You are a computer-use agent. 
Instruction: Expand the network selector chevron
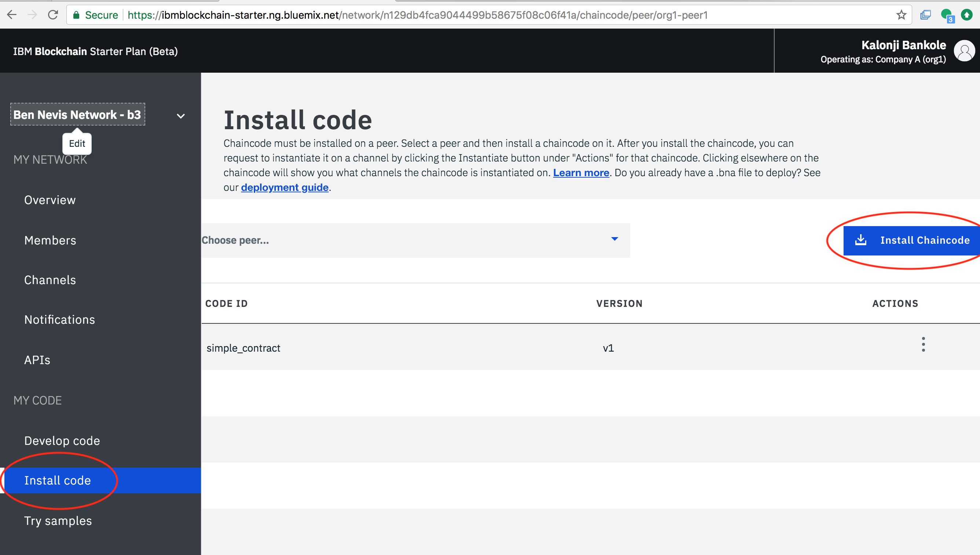click(181, 116)
